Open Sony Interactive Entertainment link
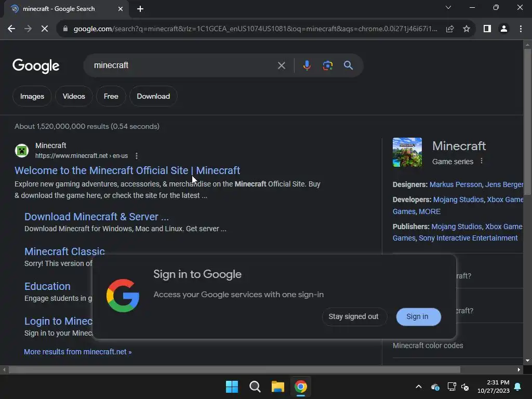The height and width of the screenshot is (399, 532). [x=468, y=238]
